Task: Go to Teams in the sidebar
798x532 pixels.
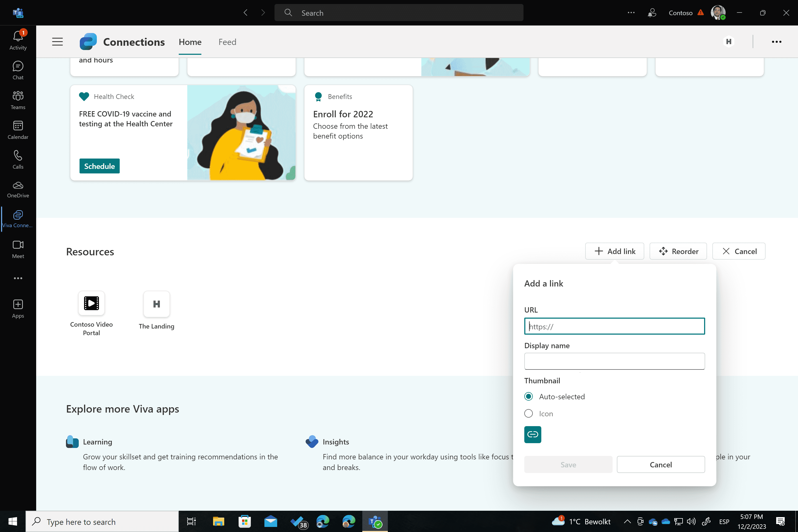Action: click(18, 100)
